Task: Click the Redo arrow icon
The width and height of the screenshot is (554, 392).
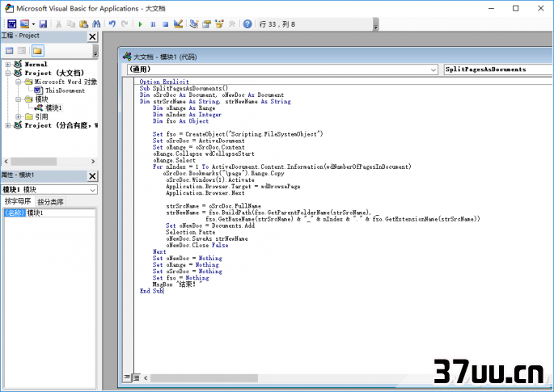Action: point(125,24)
